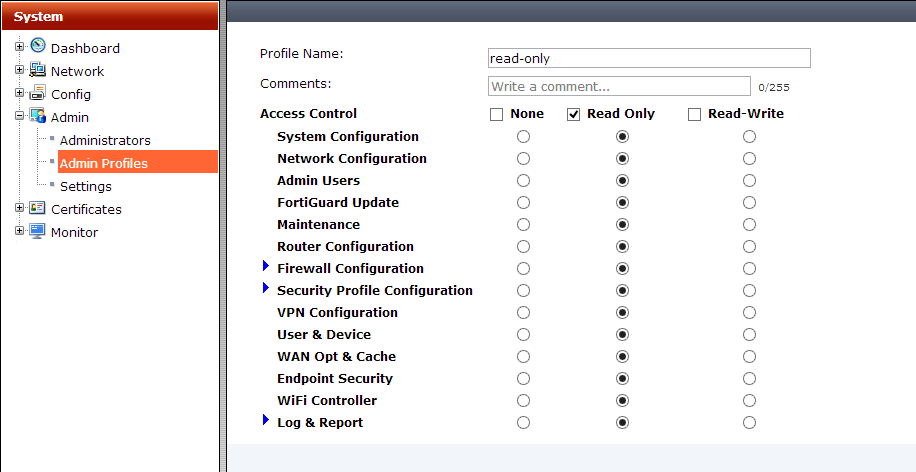
Task: Tick the None access control checkbox
Action: pyautogui.click(x=497, y=114)
